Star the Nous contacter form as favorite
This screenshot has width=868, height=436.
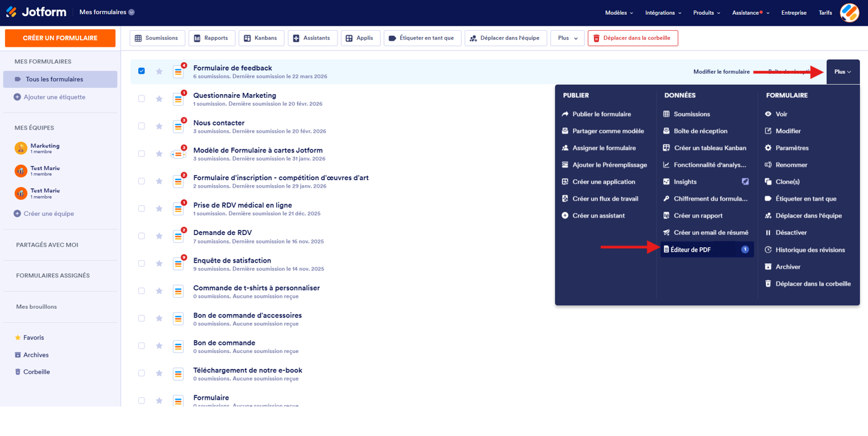(x=159, y=125)
